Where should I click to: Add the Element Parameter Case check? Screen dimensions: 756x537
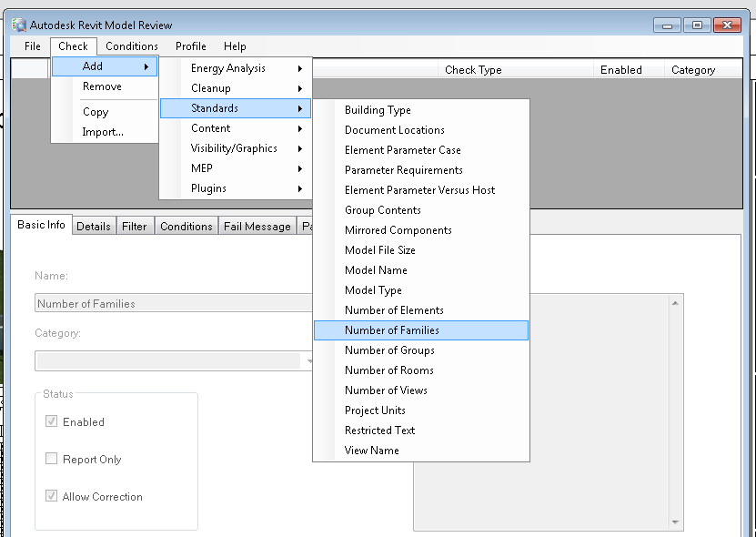coord(421,150)
